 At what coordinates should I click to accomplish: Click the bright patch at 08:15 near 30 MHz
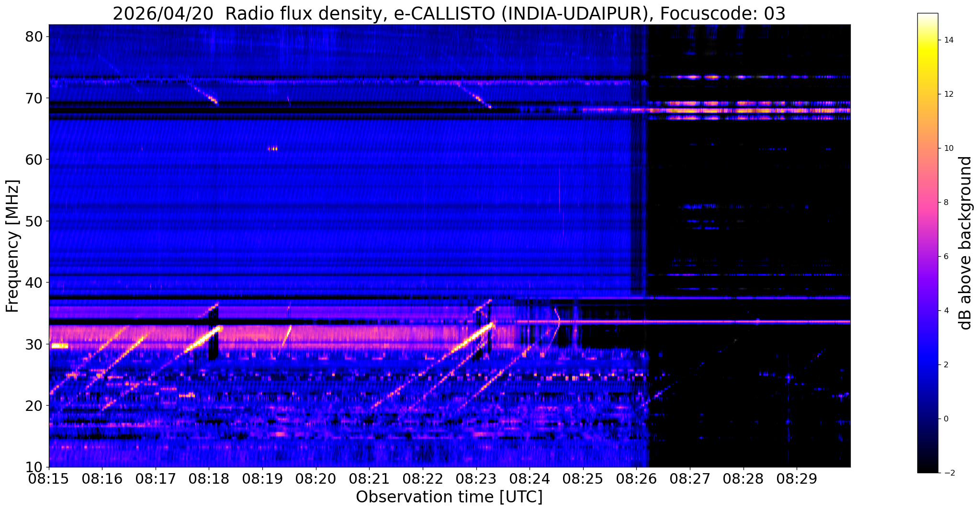(59, 346)
